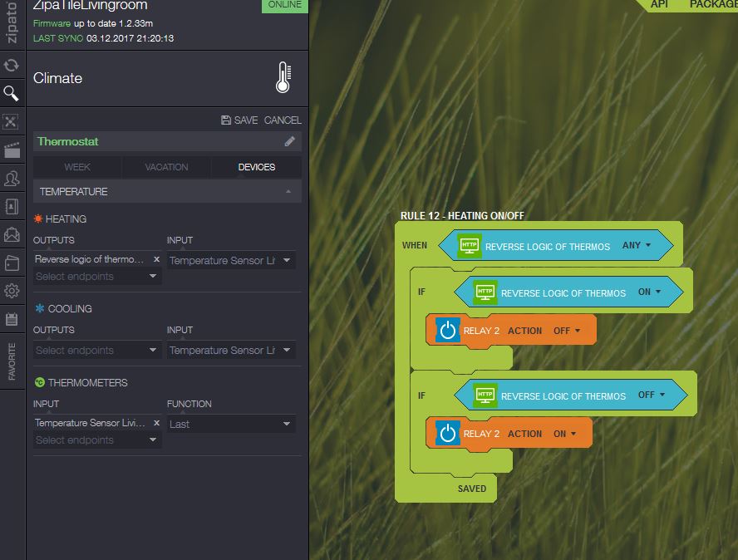Open the mail envelope icon in the sidebar
Viewport: 738px width, 560px height.
12,235
